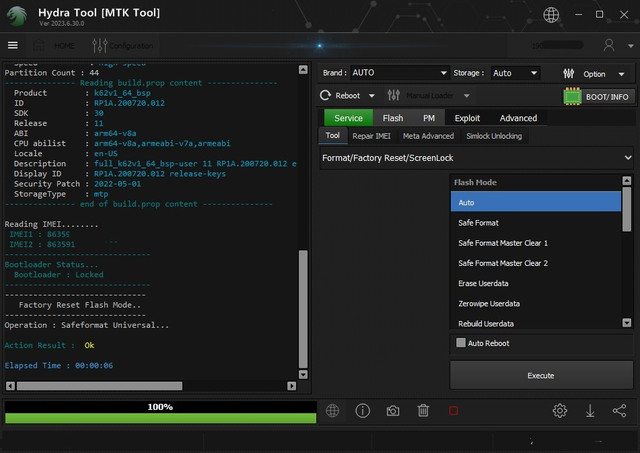The height and width of the screenshot is (453, 640).
Task: Expand the Option dropdown arrow
Action: coord(622,74)
